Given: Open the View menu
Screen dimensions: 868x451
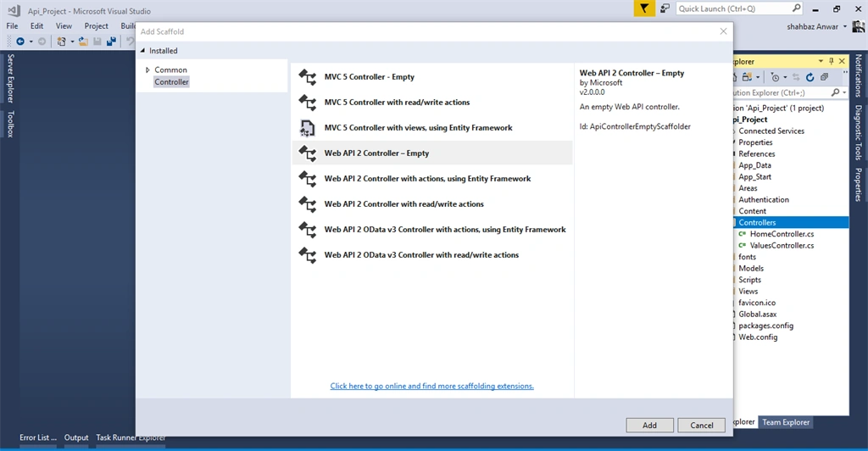Looking at the screenshot, I should pyautogui.click(x=64, y=26).
